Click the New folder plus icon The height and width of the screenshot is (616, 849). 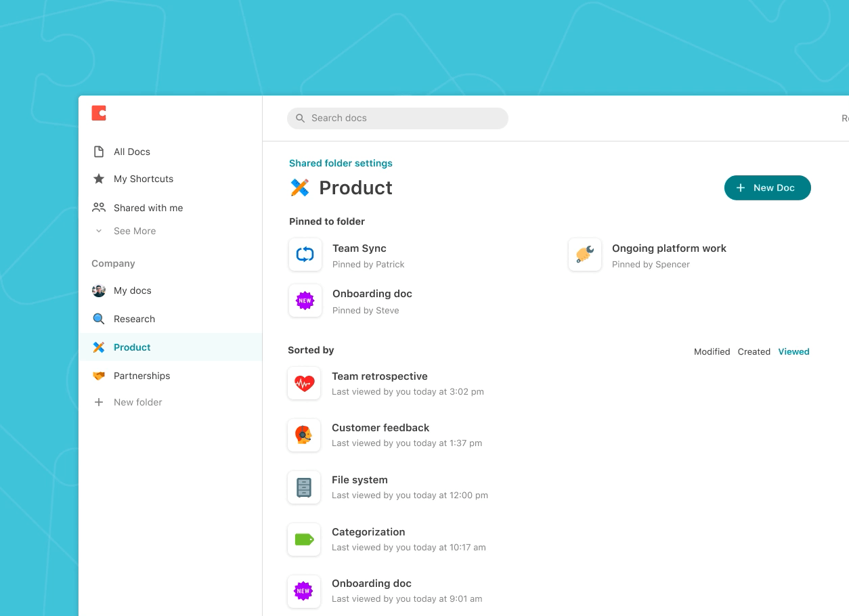point(99,402)
